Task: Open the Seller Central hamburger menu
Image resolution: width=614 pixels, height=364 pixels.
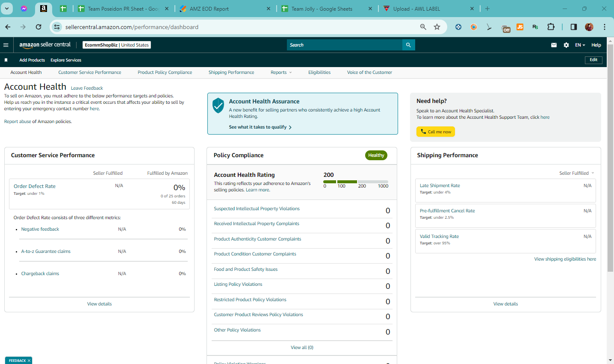Action: coord(6,45)
